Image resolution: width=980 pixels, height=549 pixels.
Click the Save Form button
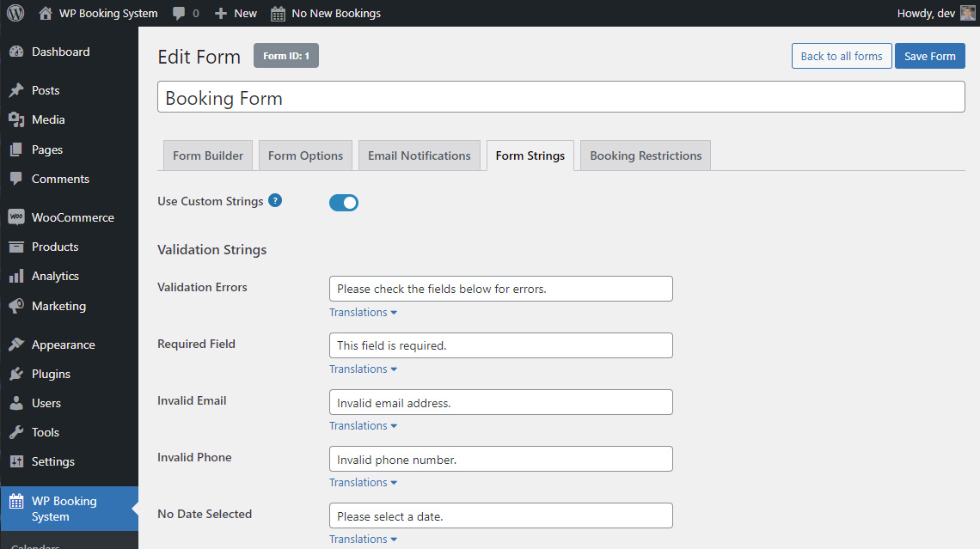tap(930, 56)
